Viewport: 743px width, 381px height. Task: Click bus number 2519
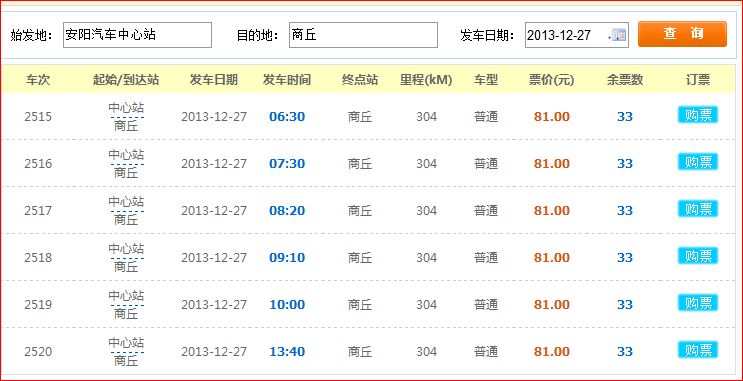pyautogui.click(x=38, y=304)
